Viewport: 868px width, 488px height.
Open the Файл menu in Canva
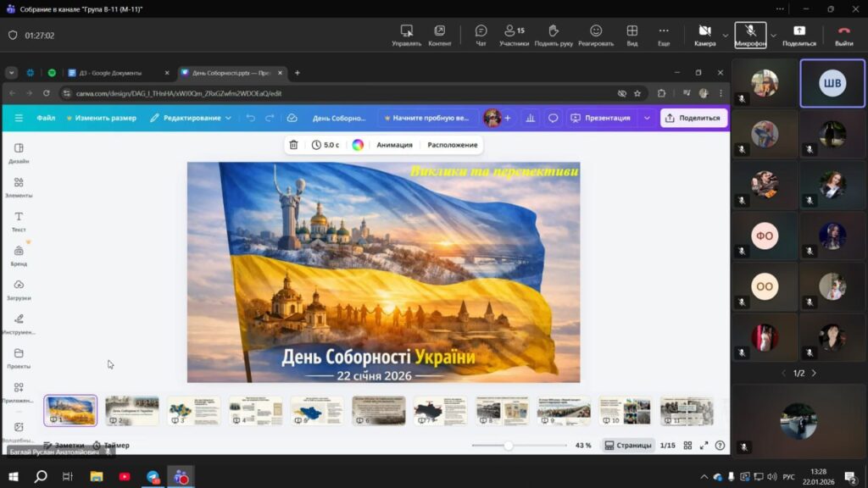pos(46,118)
